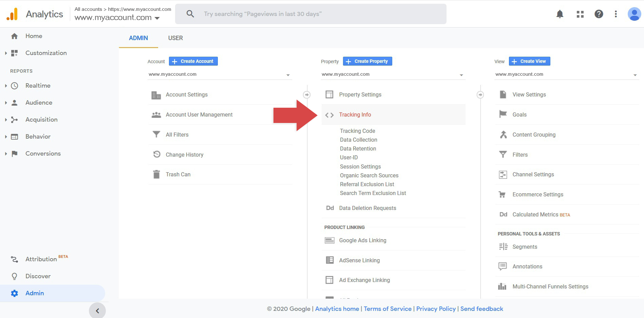Click the Trash Can bin icon
Image resolution: width=644 pixels, height=318 pixels.
156,174
